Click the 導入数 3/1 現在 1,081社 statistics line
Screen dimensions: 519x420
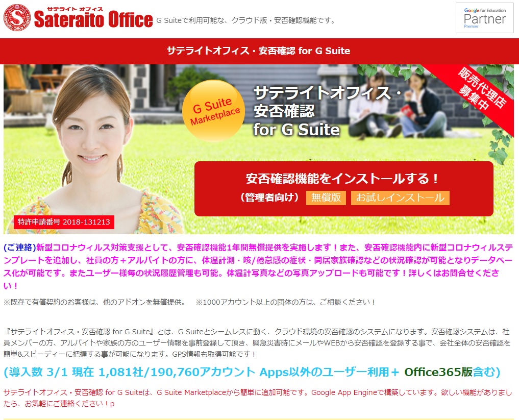[x=252, y=372]
